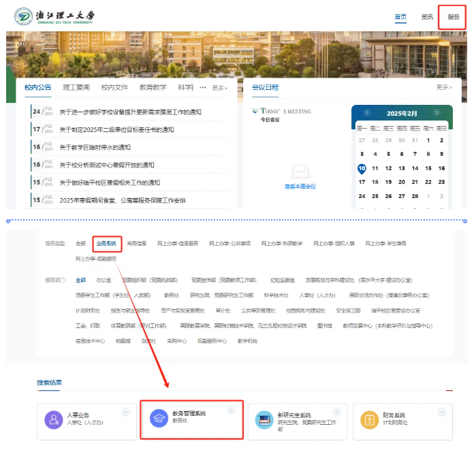Image resolution: width=476 pixels, height=452 pixels.
Task: Click the empty meeting inbox icon
Action: tap(300, 172)
